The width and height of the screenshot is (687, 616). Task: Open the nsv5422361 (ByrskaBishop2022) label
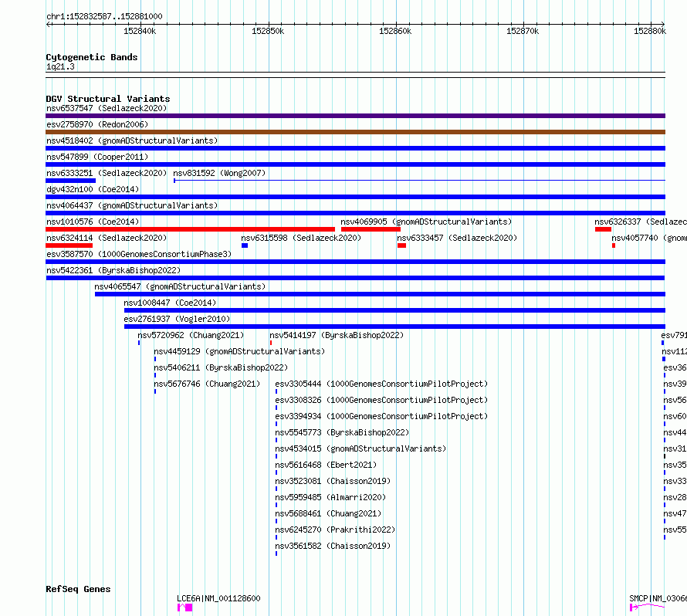point(113,270)
